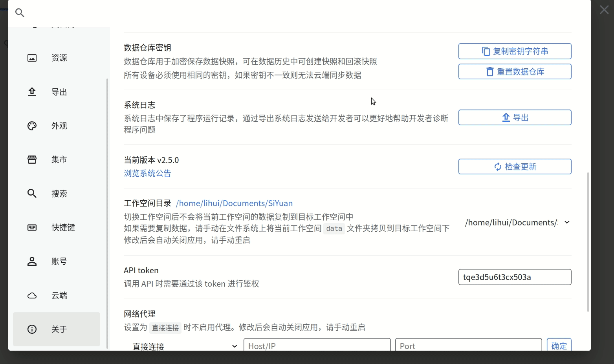Viewport: 614px width, 364px height.
Task: Click the workspace path /home/lihui/Documents/SiYuan link
Action: tap(234, 203)
